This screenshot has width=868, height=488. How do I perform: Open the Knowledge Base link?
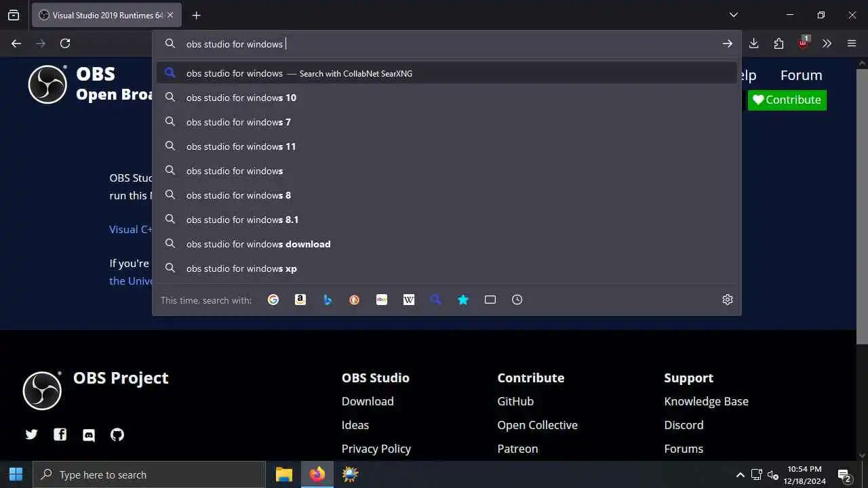(707, 401)
